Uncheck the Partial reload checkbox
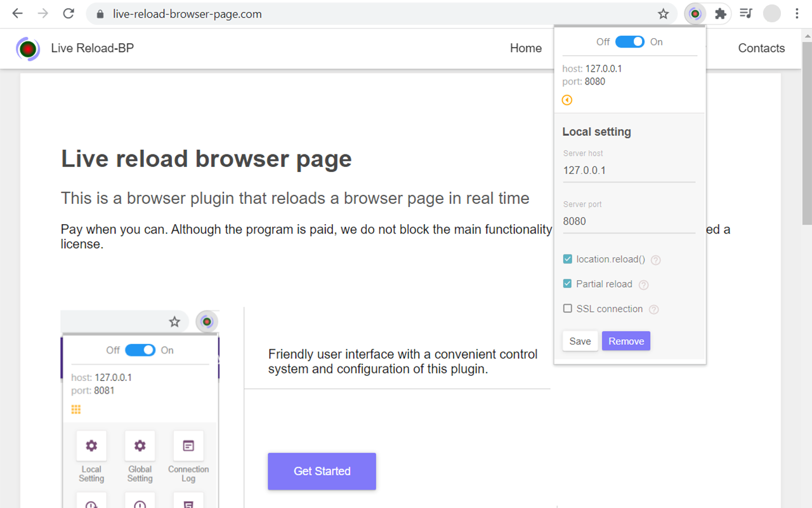 pyautogui.click(x=567, y=283)
